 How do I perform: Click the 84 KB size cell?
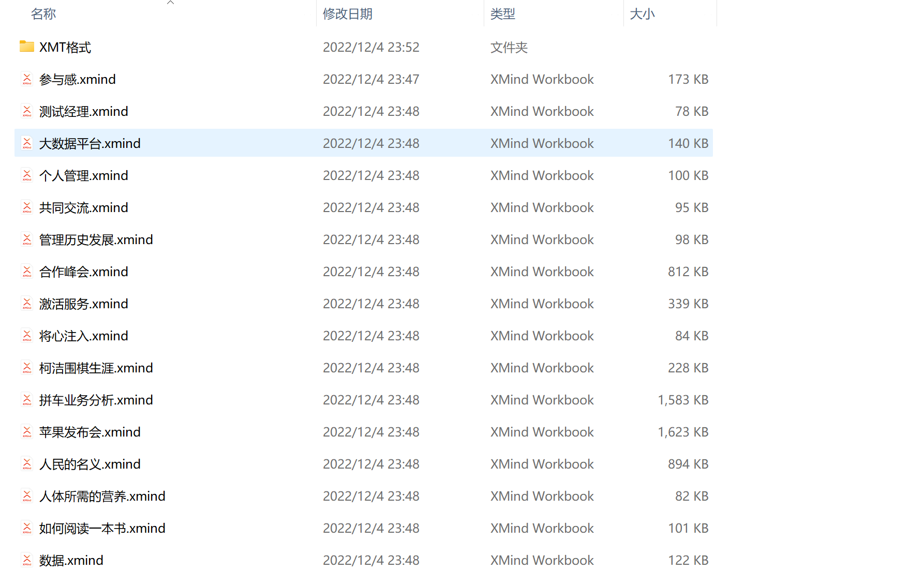[692, 336]
